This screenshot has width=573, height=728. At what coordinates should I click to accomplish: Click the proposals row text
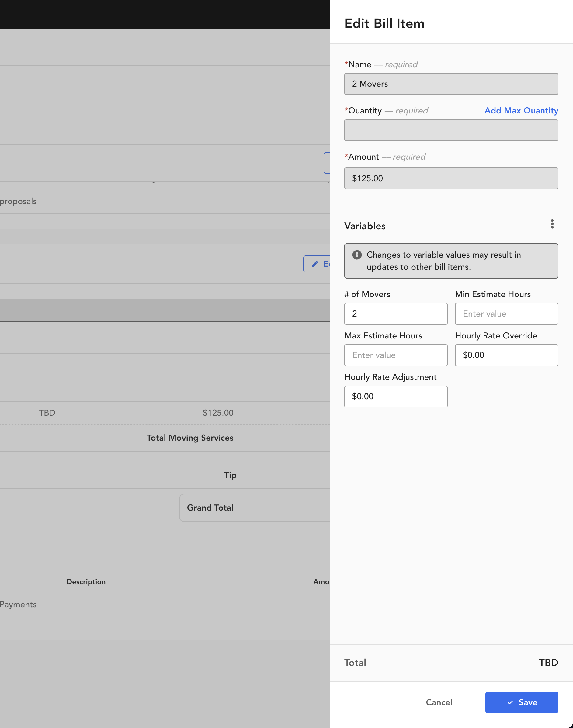pos(18,201)
